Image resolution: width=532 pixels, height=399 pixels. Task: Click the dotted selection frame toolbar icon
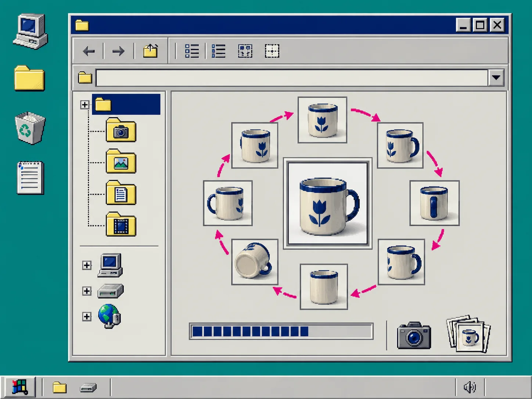pyautogui.click(x=272, y=51)
